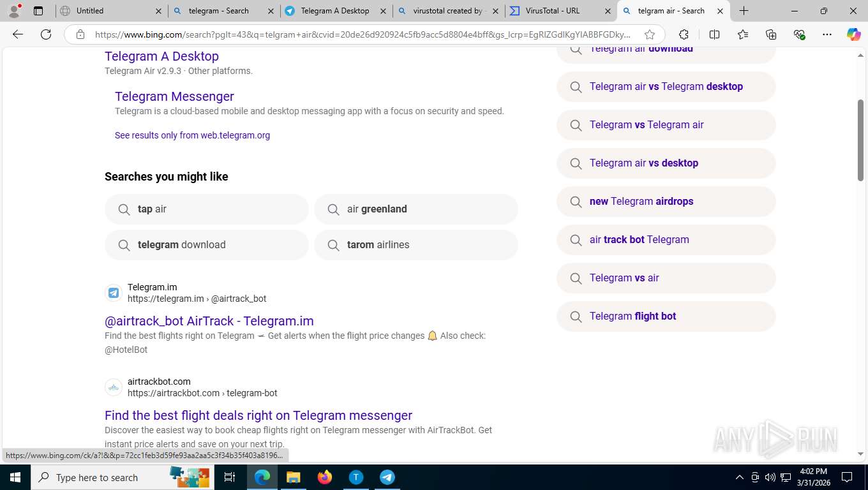Search suggestion tarom airlines
Image resolution: width=868 pixels, height=490 pixels.
tap(416, 245)
